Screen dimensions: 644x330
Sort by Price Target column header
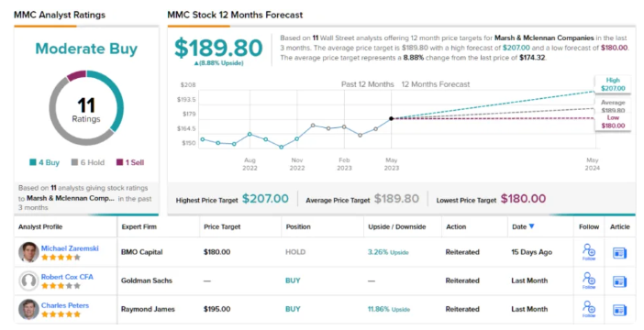222,226
